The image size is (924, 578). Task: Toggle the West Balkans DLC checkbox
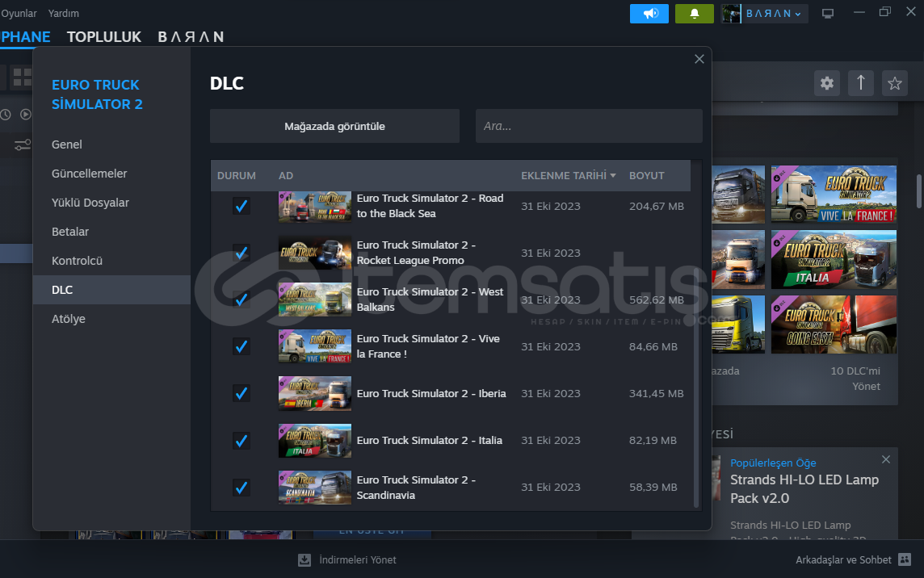[241, 300]
